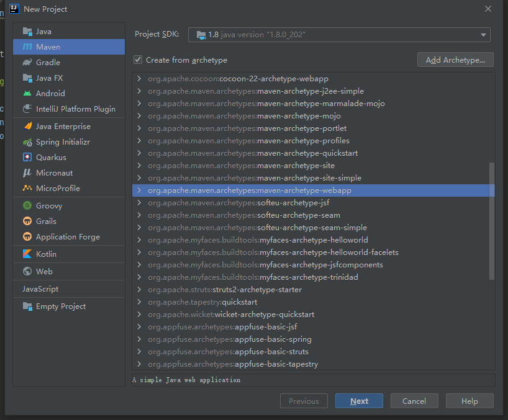Click the Add Archetype button
508x420 pixels.
[x=455, y=60]
